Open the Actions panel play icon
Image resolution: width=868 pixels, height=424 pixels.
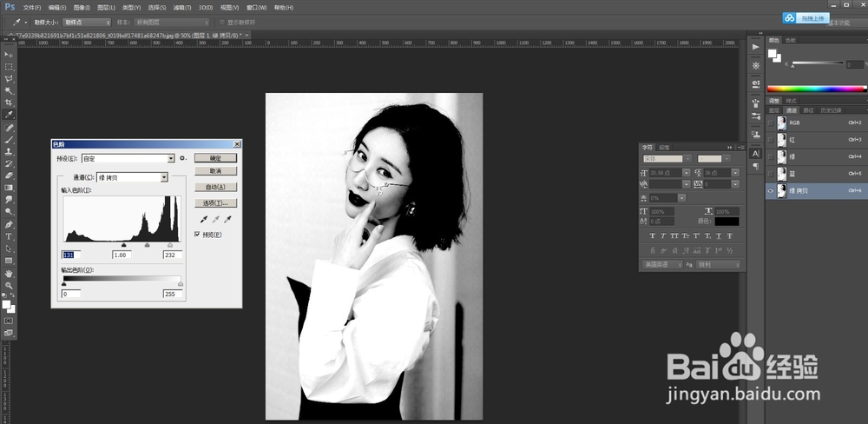click(x=756, y=47)
